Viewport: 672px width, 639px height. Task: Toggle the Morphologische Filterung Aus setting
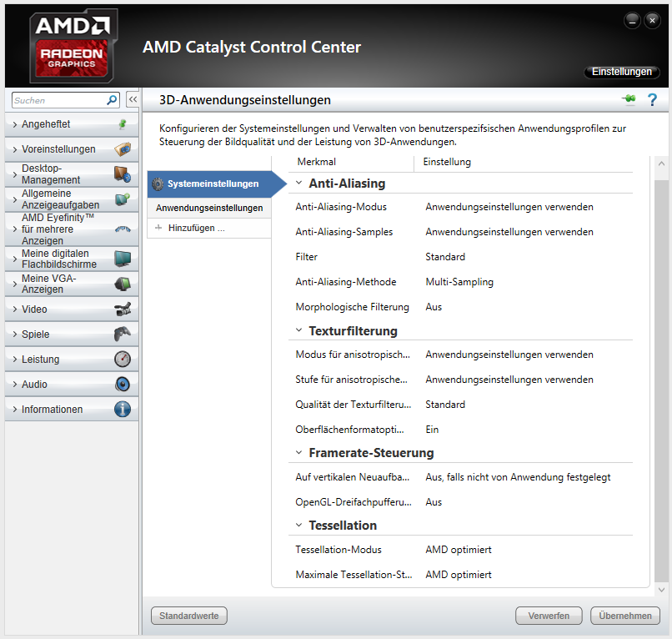tap(434, 307)
